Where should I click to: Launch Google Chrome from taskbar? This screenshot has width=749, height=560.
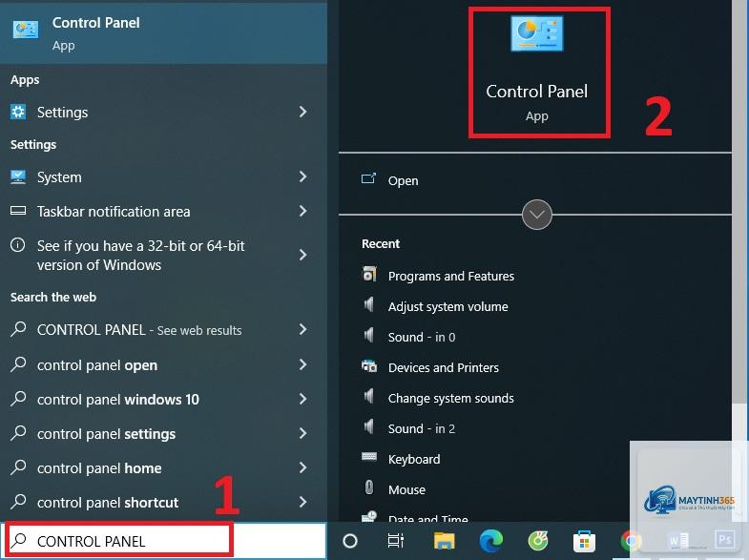(x=631, y=541)
